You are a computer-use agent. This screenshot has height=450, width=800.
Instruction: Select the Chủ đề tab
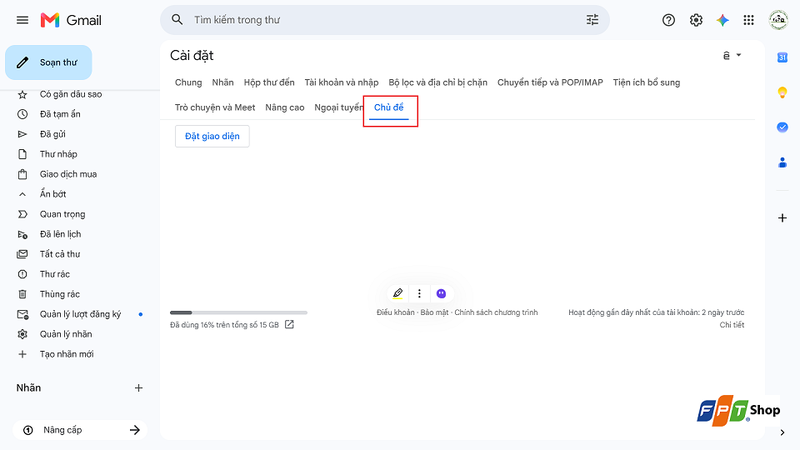(389, 107)
